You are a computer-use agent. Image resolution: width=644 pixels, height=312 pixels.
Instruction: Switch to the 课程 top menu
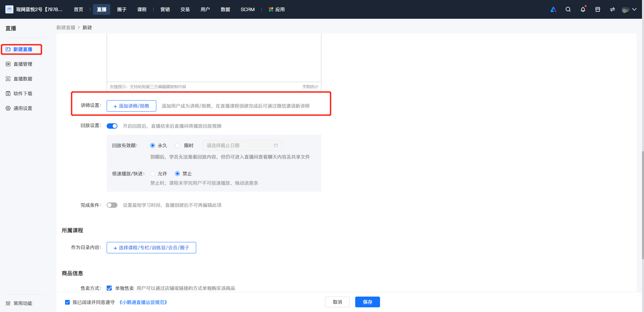point(142,9)
